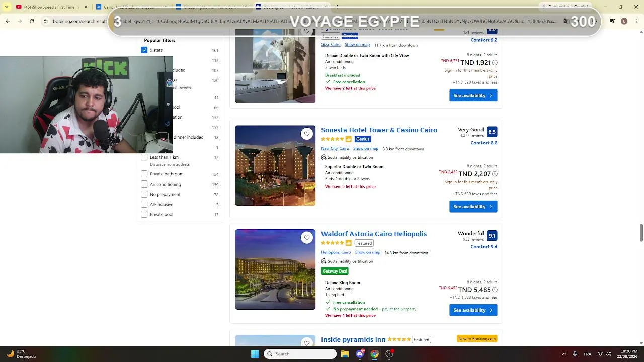
Task: Open the taskbar app with red notification dot
Action: pyautogui.click(x=389, y=354)
